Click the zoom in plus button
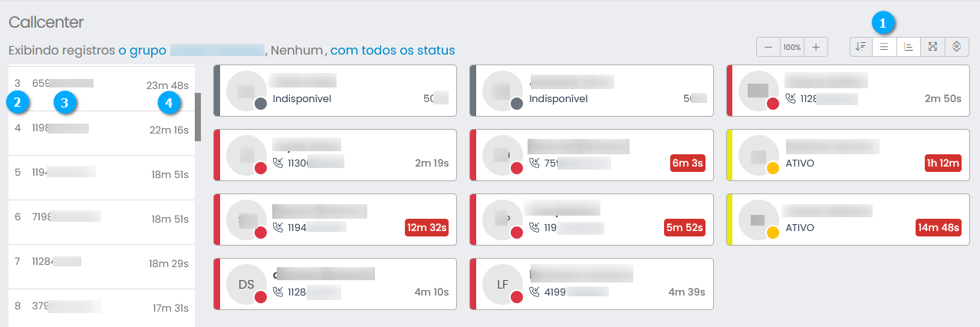The width and height of the screenshot is (980, 327). coord(816,47)
